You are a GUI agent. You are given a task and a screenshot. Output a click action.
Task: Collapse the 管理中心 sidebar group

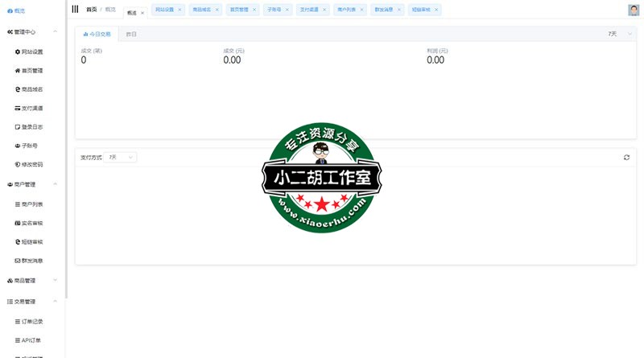55,32
